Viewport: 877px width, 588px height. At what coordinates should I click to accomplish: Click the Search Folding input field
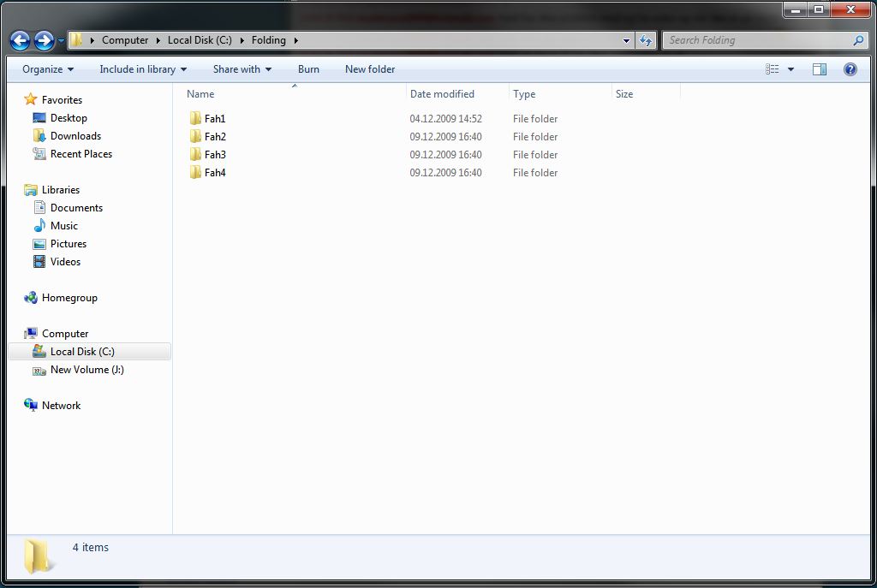tap(765, 40)
